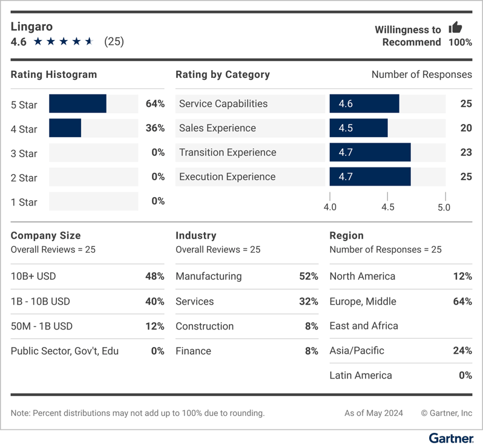483x448 pixels.
Task: Click the 5 Star histogram bar
Action: (x=77, y=104)
